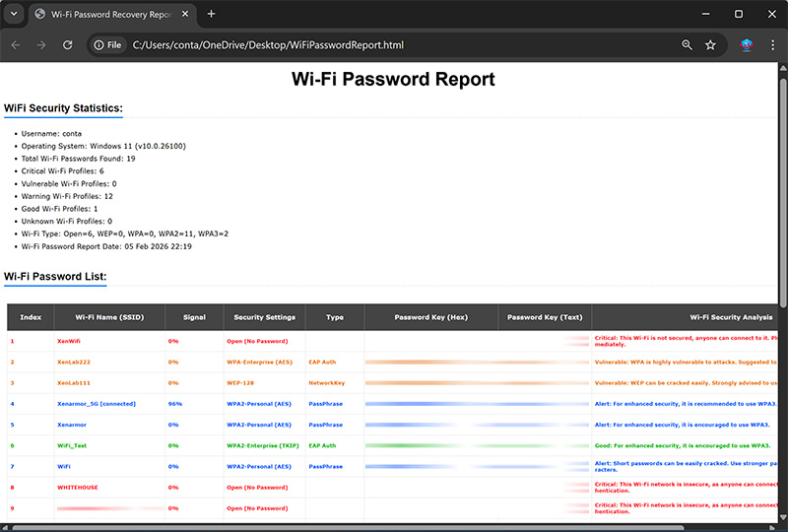The width and height of the screenshot is (788, 532).
Task: Reload the Wi-Fi report page
Action: (x=68, y=45)
